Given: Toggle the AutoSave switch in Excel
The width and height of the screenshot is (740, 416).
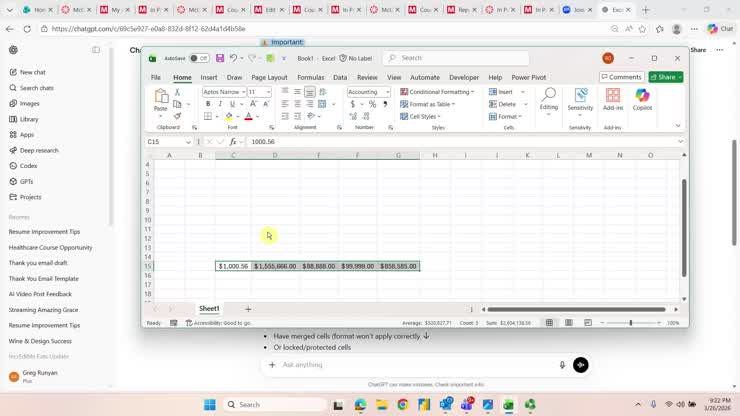Looking at the screenshot, I should tap(199, 58).
